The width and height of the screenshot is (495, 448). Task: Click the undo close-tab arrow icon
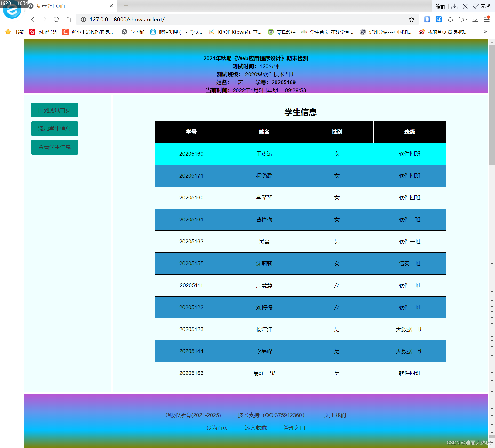tap(461, 19)
